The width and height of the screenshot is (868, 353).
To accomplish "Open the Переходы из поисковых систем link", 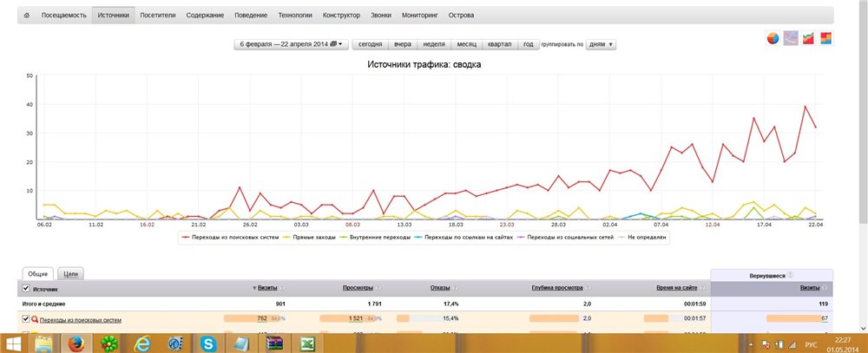I will pyautogui.click(x=81, y=320).
